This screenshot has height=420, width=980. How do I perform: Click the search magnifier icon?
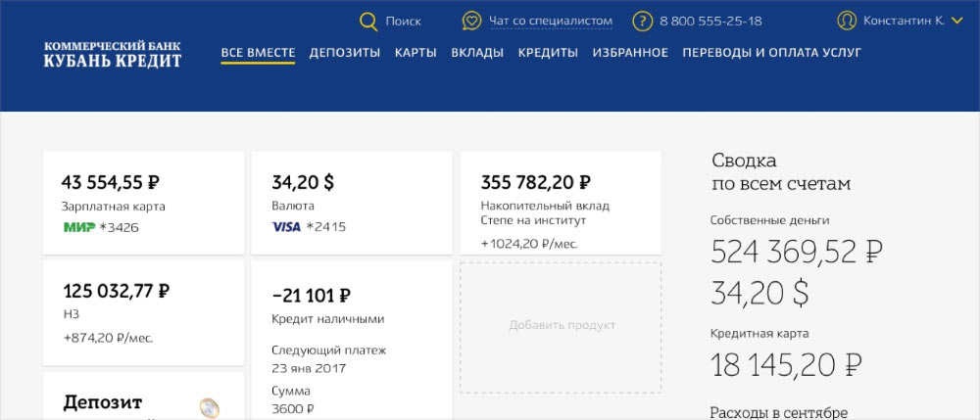click(368, 22)
